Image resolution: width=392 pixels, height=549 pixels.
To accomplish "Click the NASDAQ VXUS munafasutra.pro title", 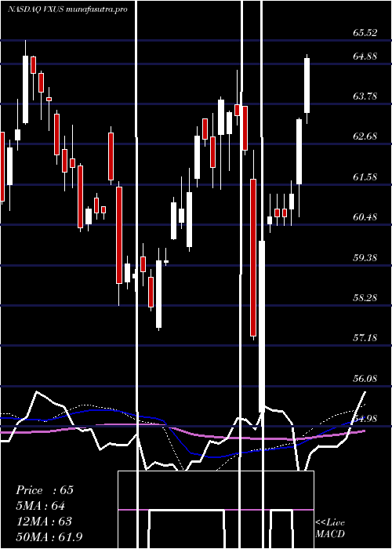I will click(67, 9).
